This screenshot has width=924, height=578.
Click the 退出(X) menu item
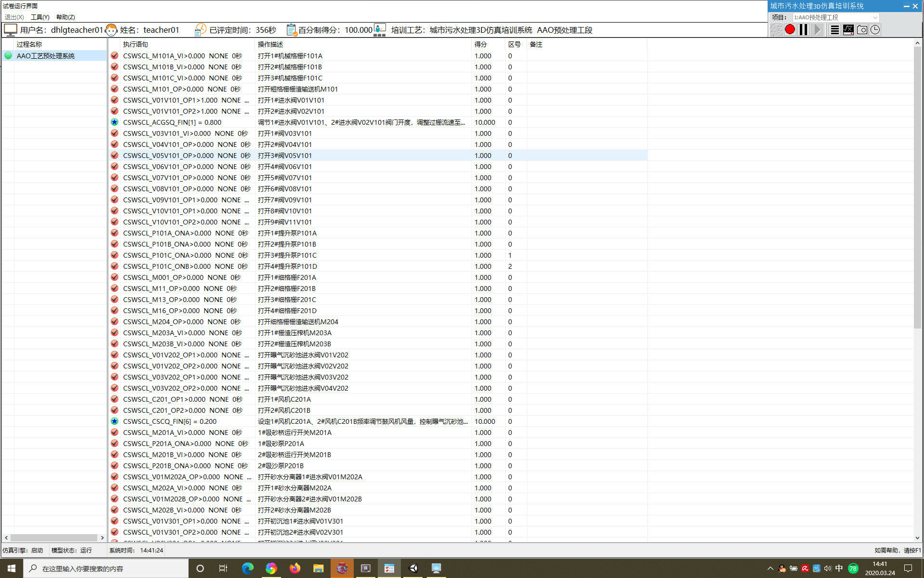pos(14,17)
